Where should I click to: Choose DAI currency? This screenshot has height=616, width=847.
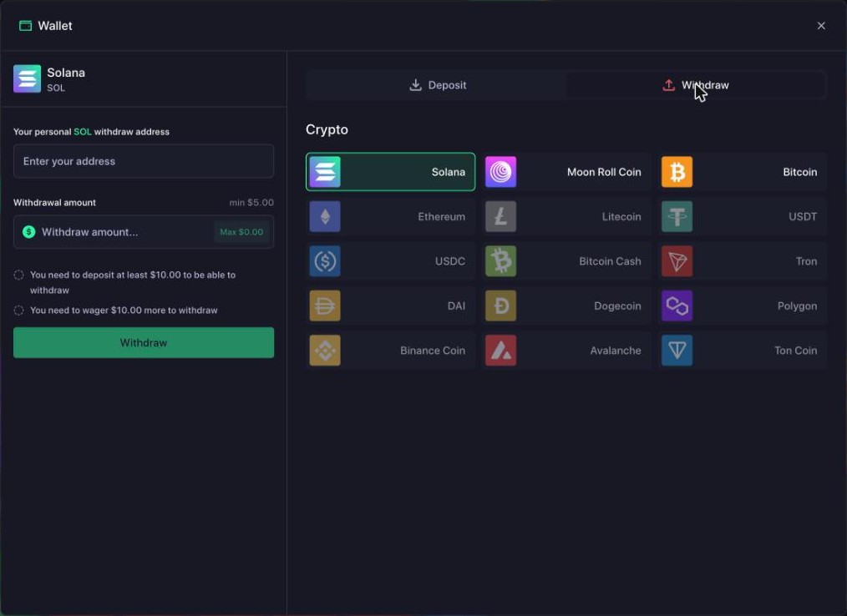(x=391, y=305)
